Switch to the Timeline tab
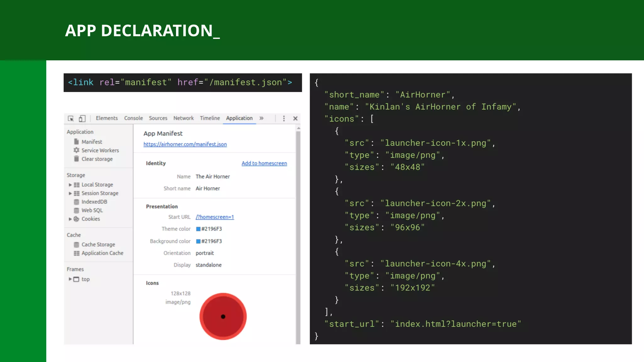The width and height of the screenshot is (644, 362). pos(210,118)
